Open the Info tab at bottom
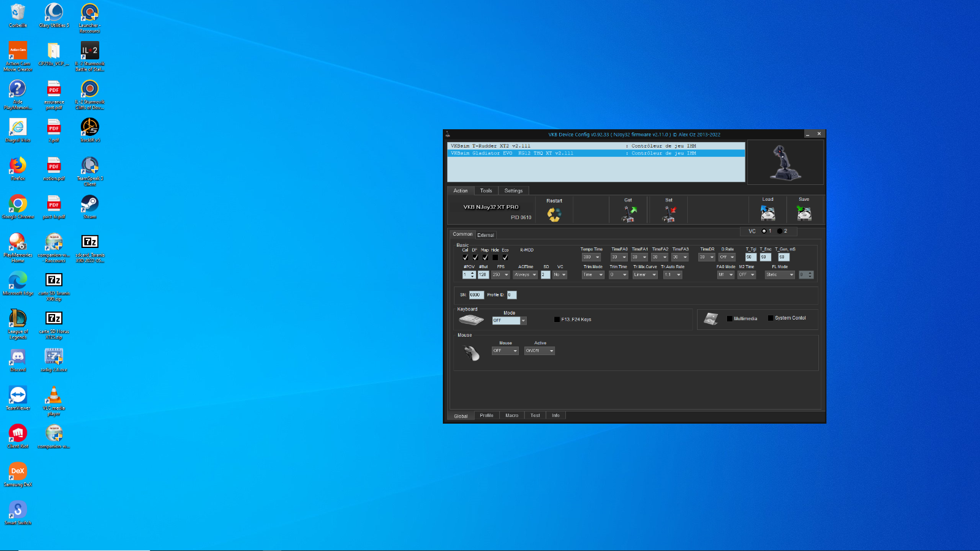 556,416
